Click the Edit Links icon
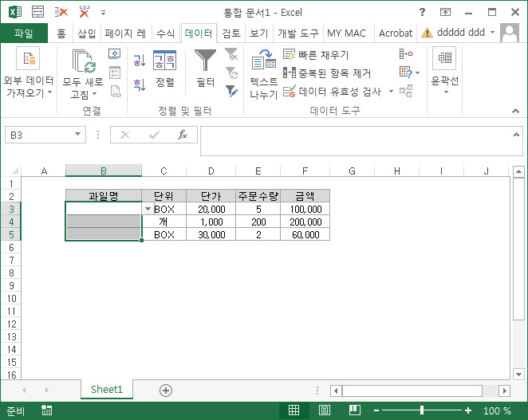Image resolution: width=528 pixels, height=420 pixels. coord(115,91)
